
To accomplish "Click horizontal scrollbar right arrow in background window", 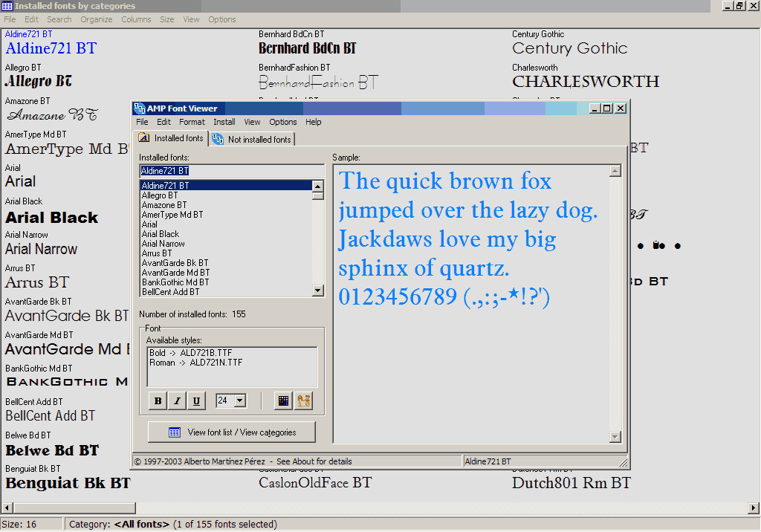I will coord(754,507).
